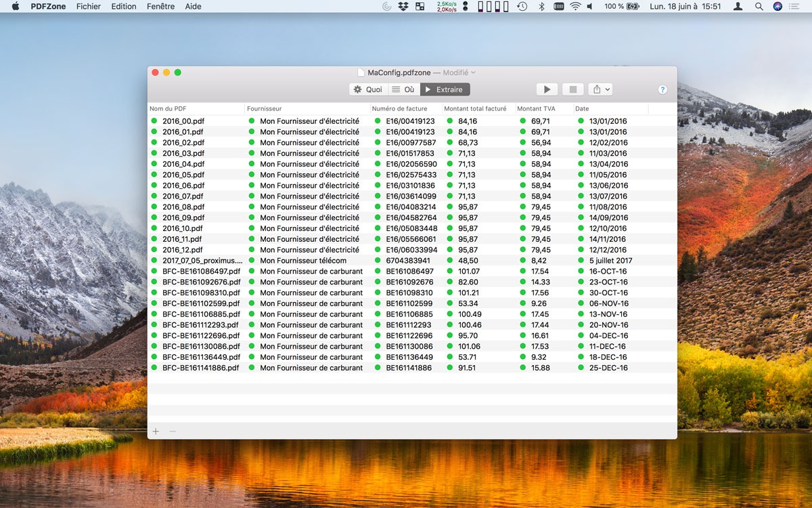The image size is (812, 508).
Task: Open the help question mark button
Action: [x=662, y=89]
